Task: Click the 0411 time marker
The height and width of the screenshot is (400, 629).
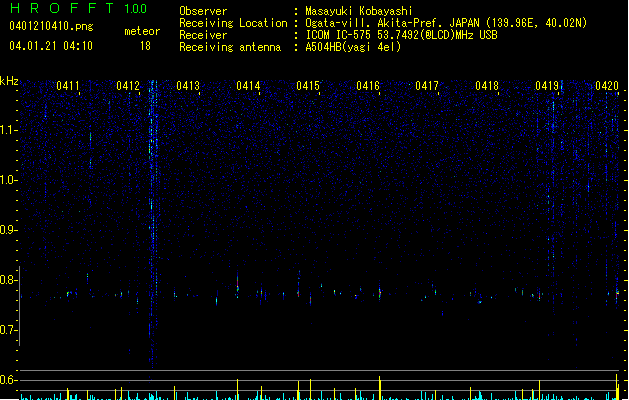Action: click(x=68, y=86)
